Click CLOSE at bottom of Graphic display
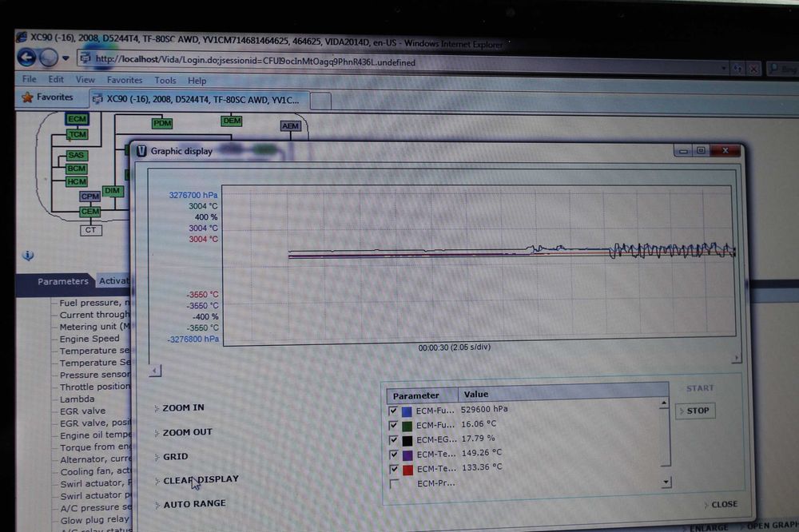Screen dimensions: 799x532 point(724,505)
